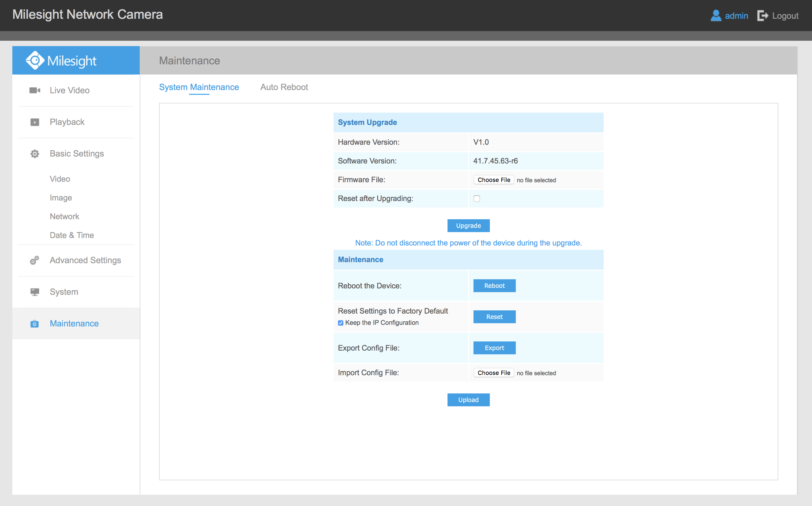Click the Logout arrow icon
The width and height of the screenshot is (812, 506).
(x=762, y=16)
